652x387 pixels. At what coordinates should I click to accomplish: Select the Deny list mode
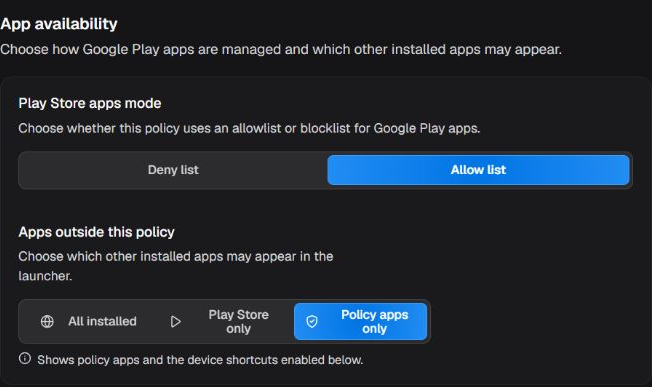[x=173, y=170]
